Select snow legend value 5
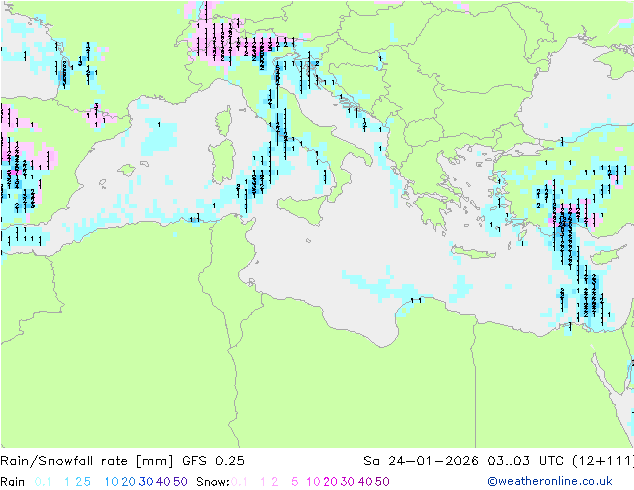 click(x=295, y=482)
